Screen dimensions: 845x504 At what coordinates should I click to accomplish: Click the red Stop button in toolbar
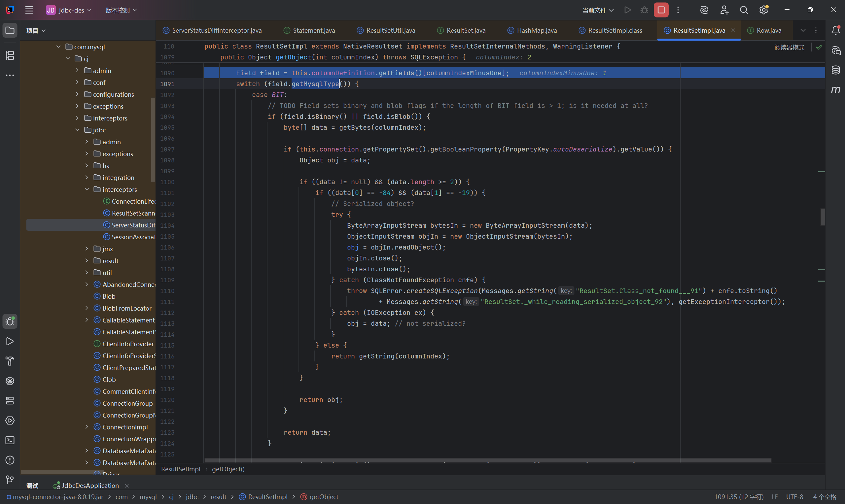[x=661, y=10]
